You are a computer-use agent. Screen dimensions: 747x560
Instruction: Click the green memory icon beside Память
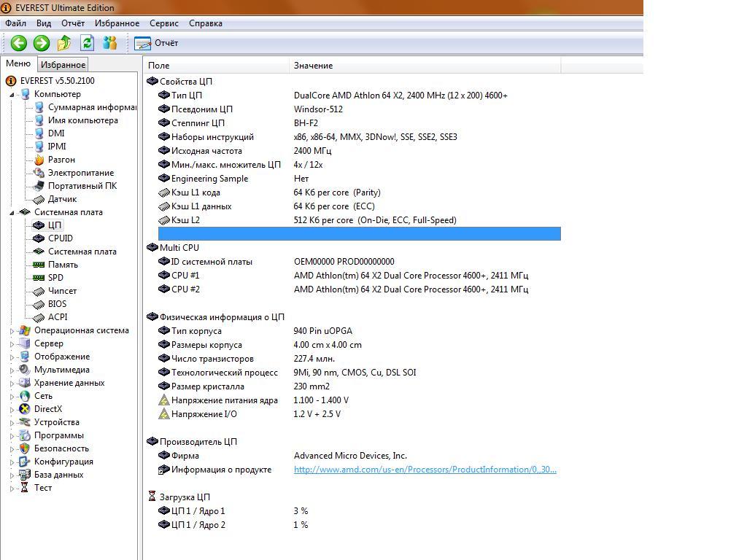point(39,265)
